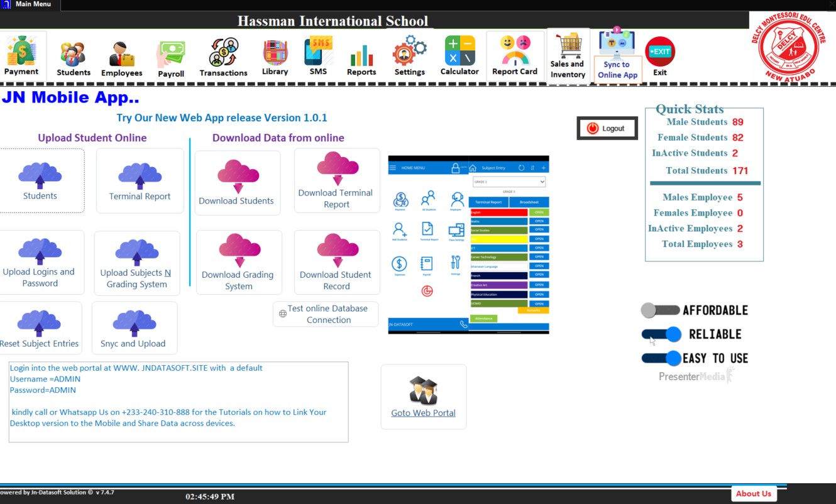Image resolution: width=836 pixels, height=504 pixels.
Task: Toggle the RELIABLE switch
Action: (661, 334)
